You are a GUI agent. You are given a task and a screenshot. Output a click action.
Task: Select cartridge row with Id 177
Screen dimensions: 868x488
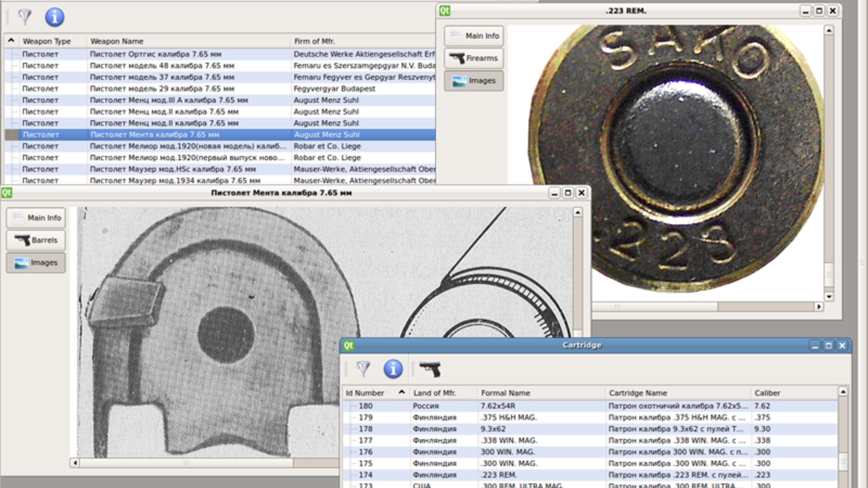pos(590,440)
